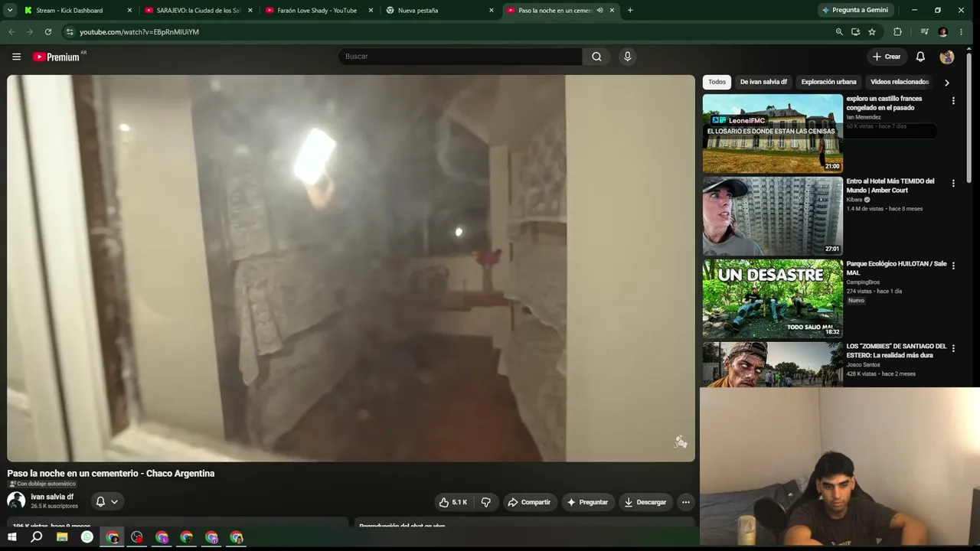Select the De ivan salvia df chip
Image resolution: width=980 pixels, height=551 pixels.
point(763,82)
